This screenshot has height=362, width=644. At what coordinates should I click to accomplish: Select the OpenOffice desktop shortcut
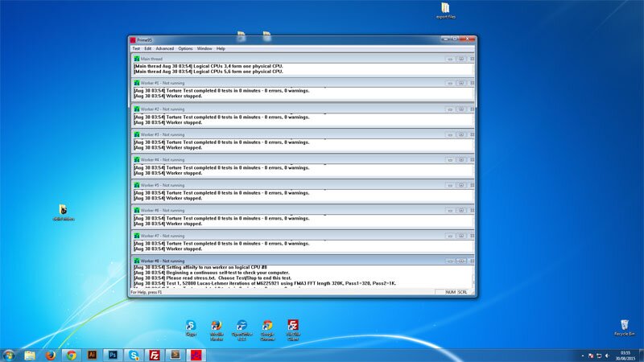pos(242,330)
